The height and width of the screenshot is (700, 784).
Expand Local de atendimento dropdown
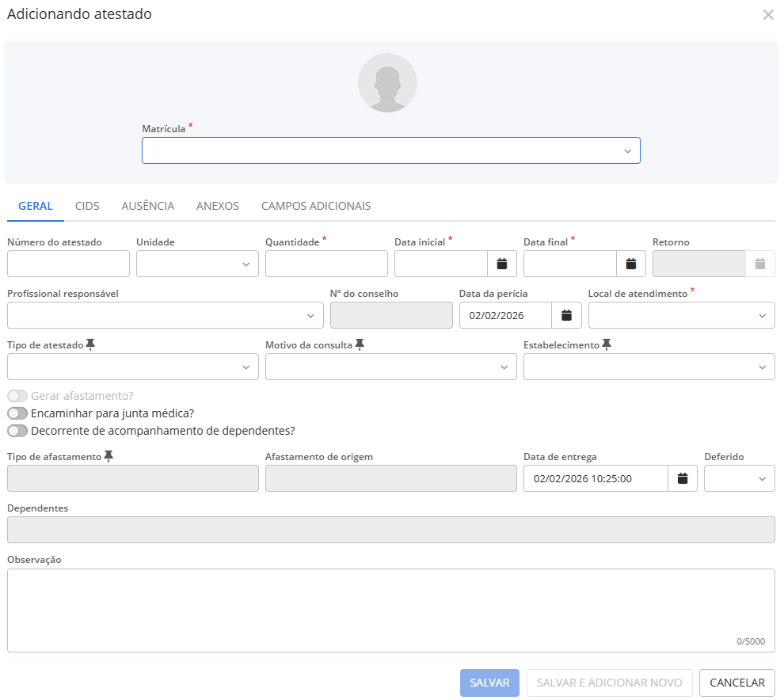681,315
